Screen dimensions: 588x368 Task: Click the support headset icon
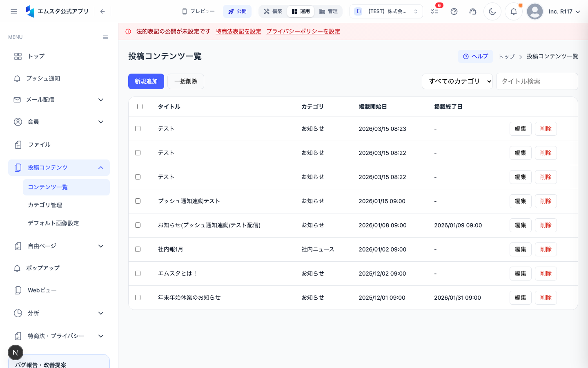(x=473, y=11)
